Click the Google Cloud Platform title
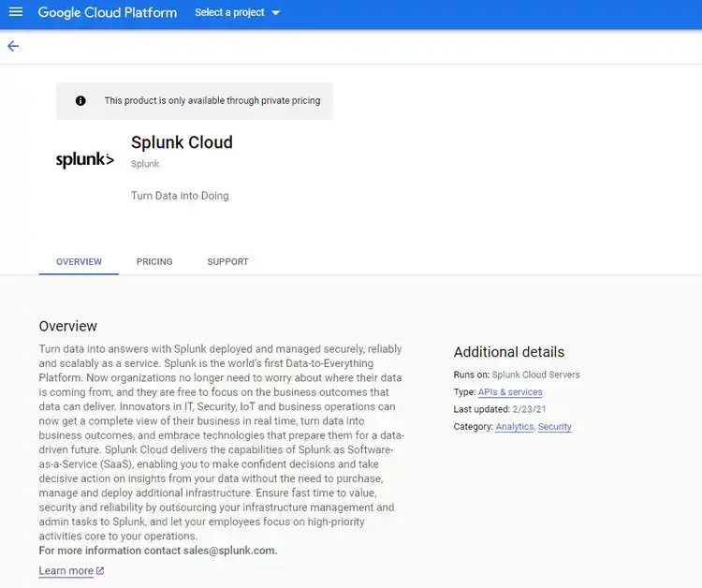 click(107, 13)
